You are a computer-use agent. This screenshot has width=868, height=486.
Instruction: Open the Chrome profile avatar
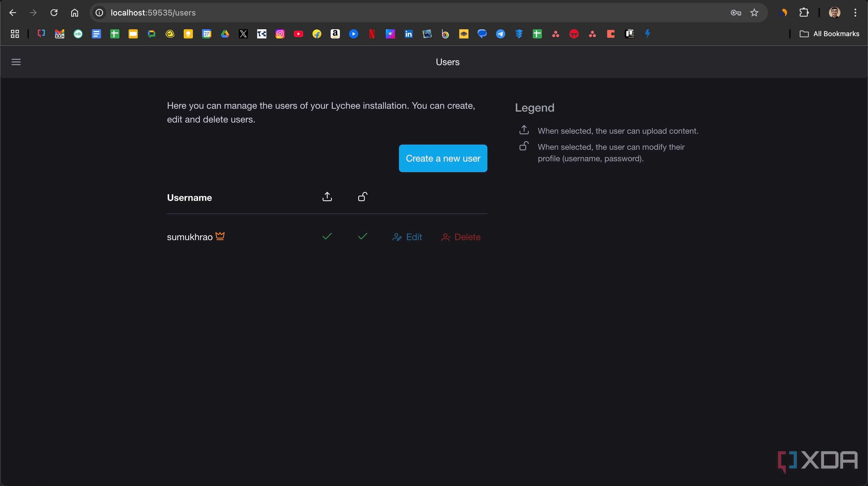(x=834, y=13)
